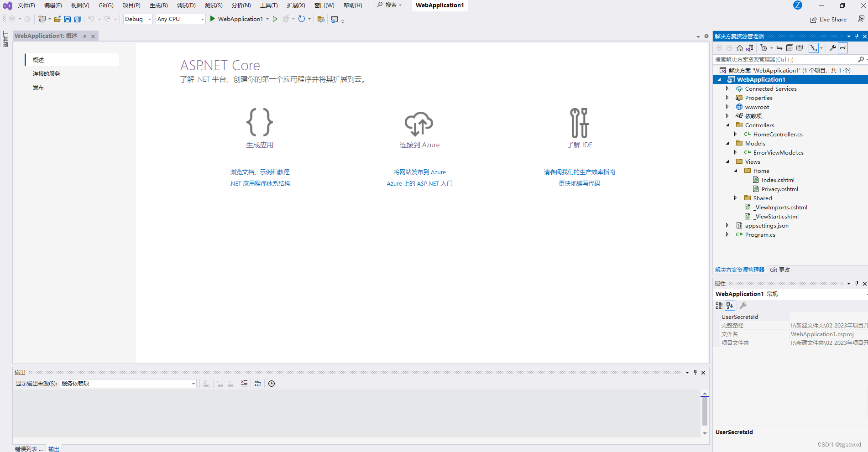
Task: Click the blue account avatar icon
Action: tap(798, 5)
